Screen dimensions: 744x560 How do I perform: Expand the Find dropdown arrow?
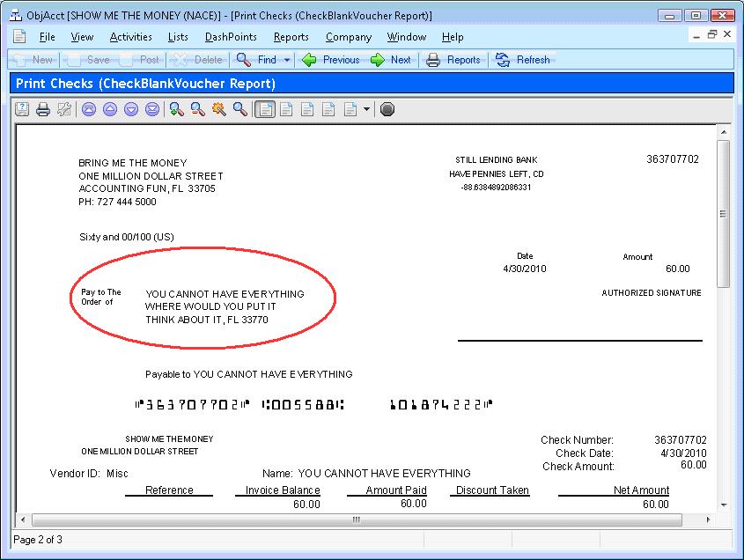click(x=287, y=60)
